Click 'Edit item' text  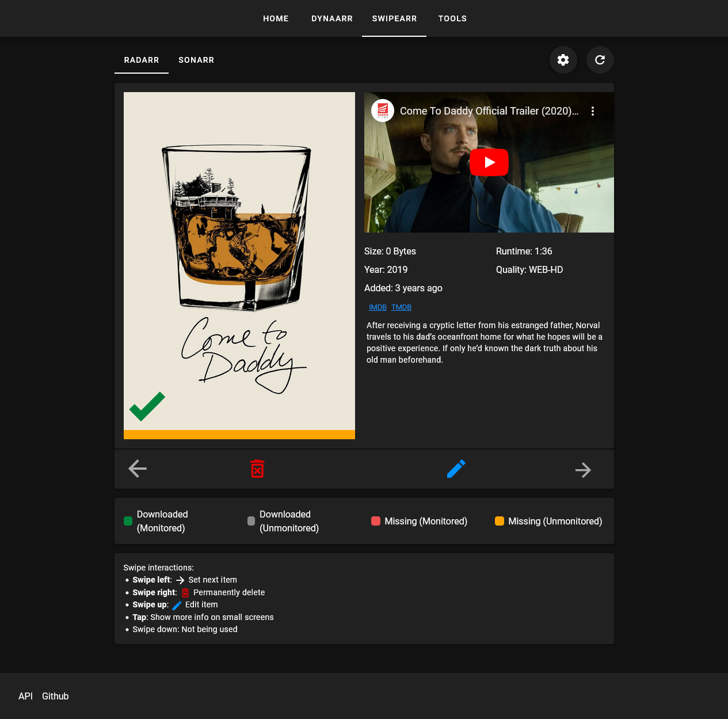tap(201, 605)
